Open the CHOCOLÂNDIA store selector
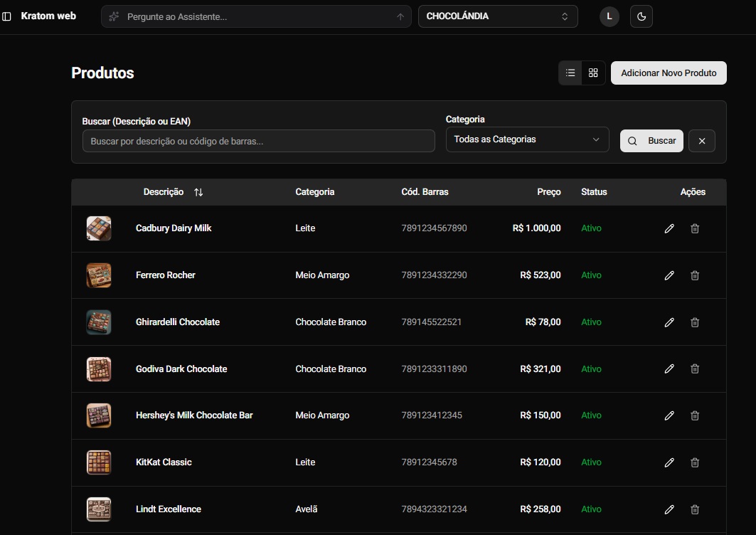 click(497, 16)
